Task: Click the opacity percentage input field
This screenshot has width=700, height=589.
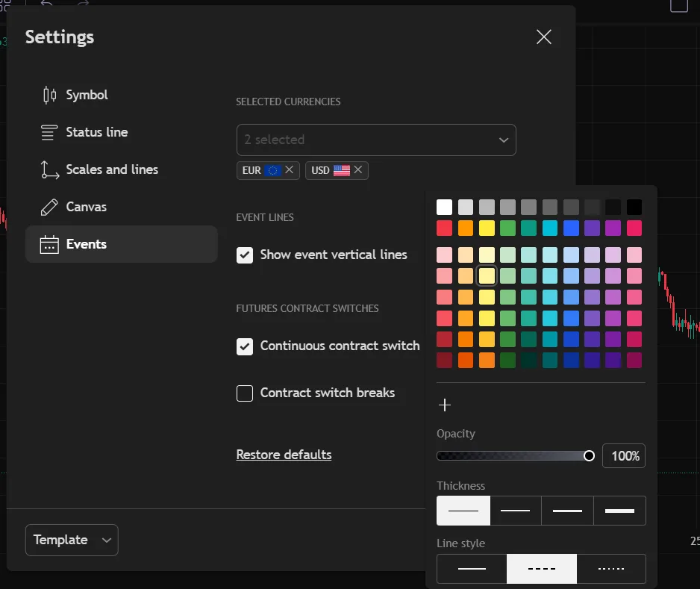Action: coord(624,456)
